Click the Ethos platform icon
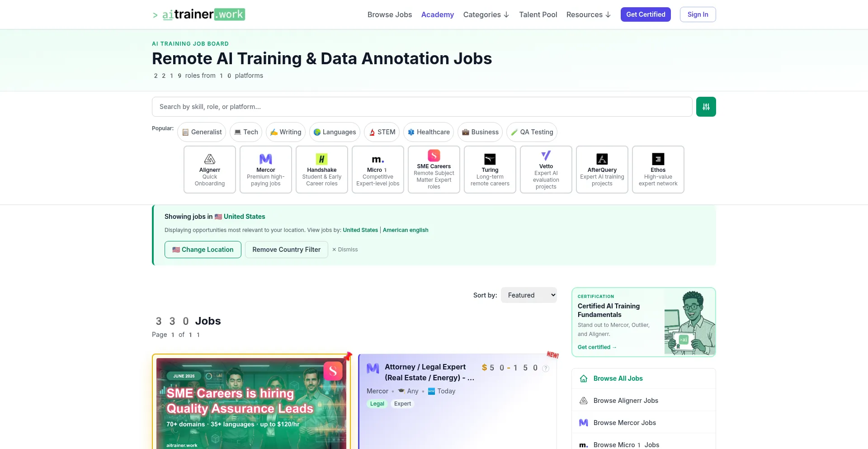The height and width of the screenshot is (449, 868). 658,159
